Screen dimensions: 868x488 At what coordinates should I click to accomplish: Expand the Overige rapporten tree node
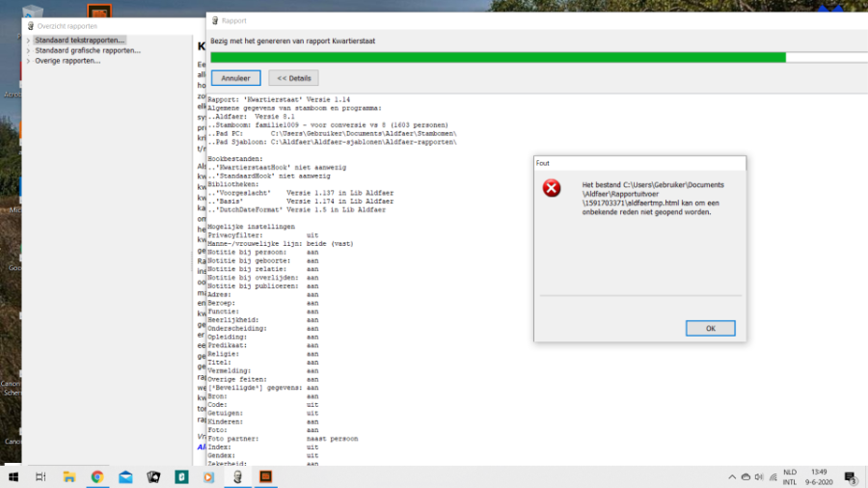[28, 61]
